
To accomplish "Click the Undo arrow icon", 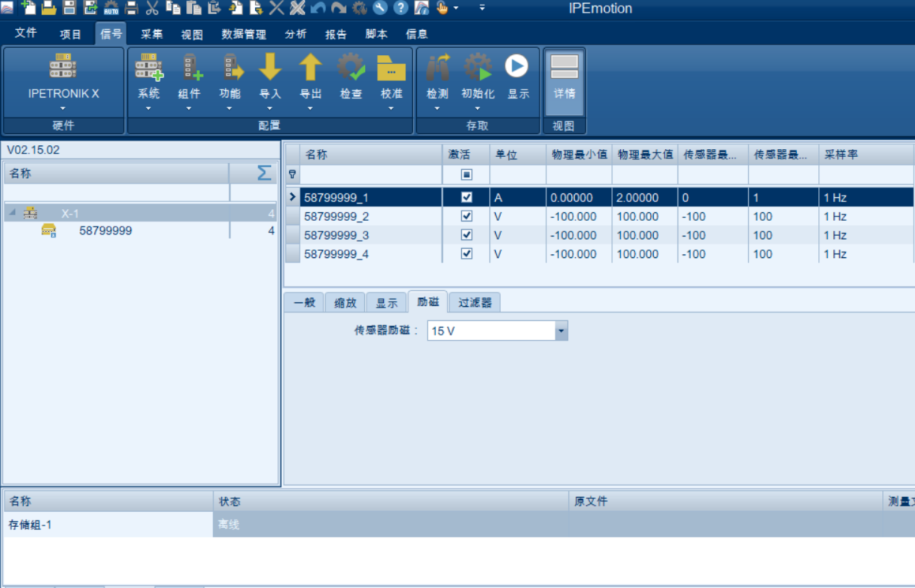I will [x=318, y=8].
